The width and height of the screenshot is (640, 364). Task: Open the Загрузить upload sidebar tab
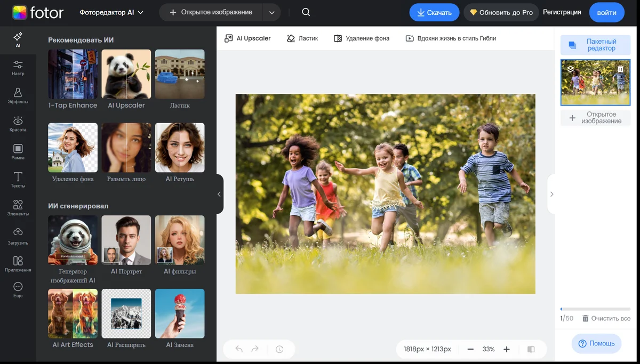click(18, 237)
